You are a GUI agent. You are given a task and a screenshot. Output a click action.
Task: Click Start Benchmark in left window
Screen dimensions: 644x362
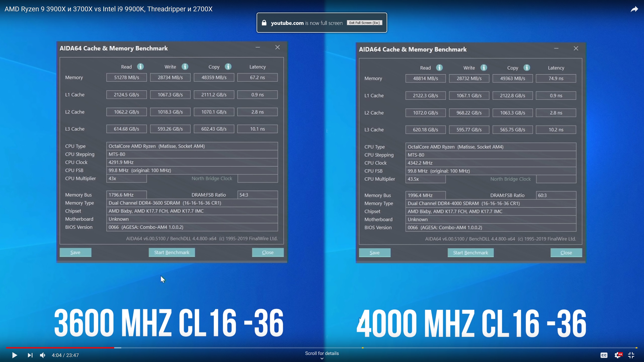(x=172, y=252)
